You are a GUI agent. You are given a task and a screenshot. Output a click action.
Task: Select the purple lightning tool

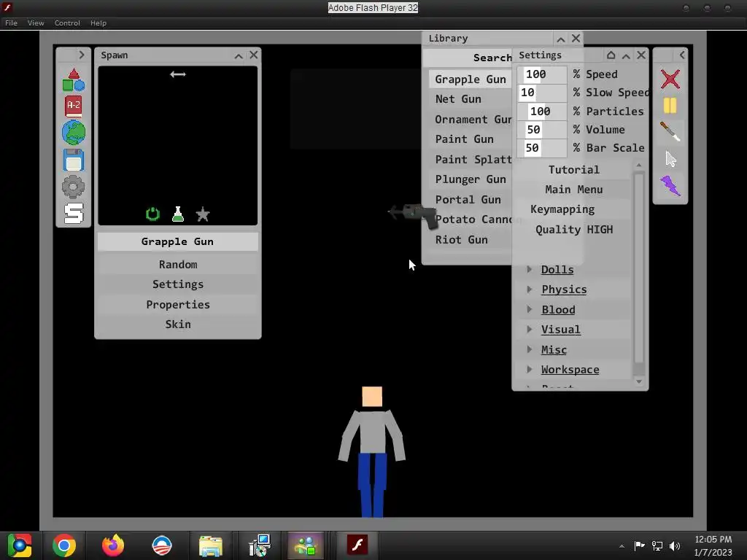(x=670, y=186)
